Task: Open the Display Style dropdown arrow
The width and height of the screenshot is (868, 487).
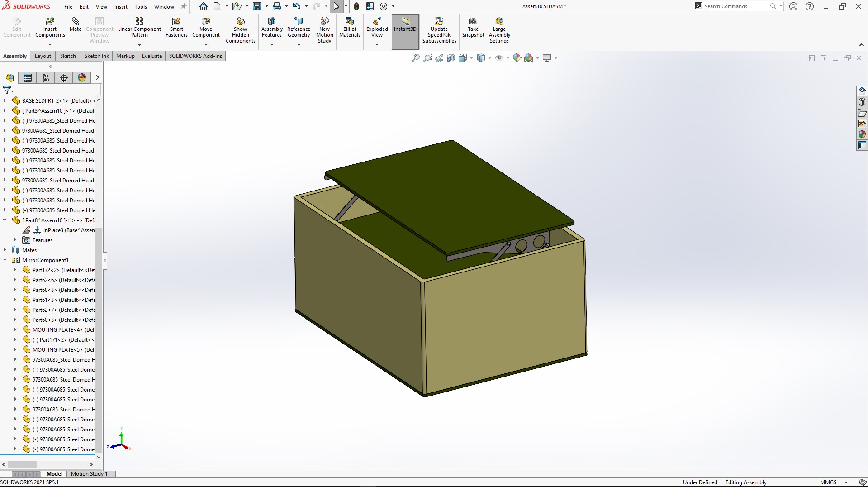Action: click(x=489, y=58)
